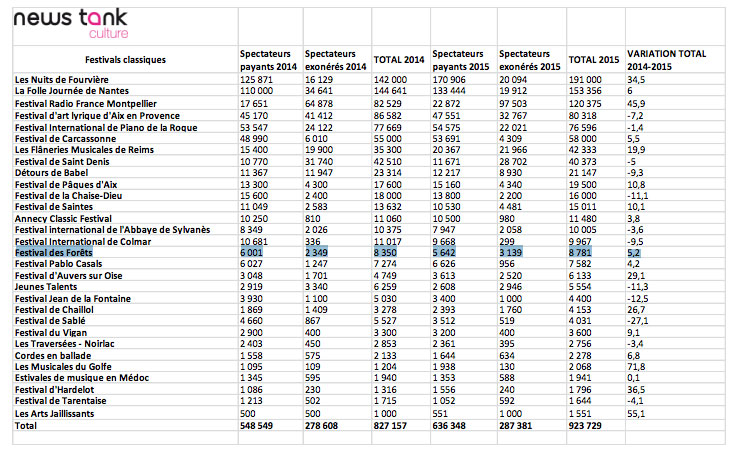Select the 'Festival Pablo Casals' cell

point(60,264)
